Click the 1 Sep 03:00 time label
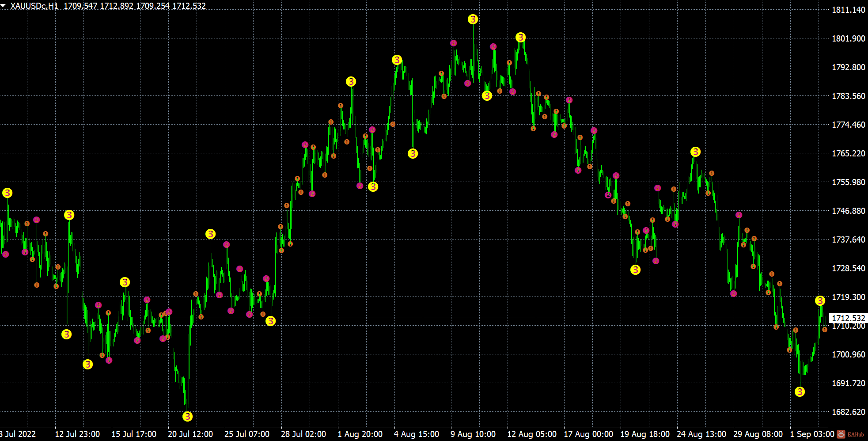 [812, 434]
